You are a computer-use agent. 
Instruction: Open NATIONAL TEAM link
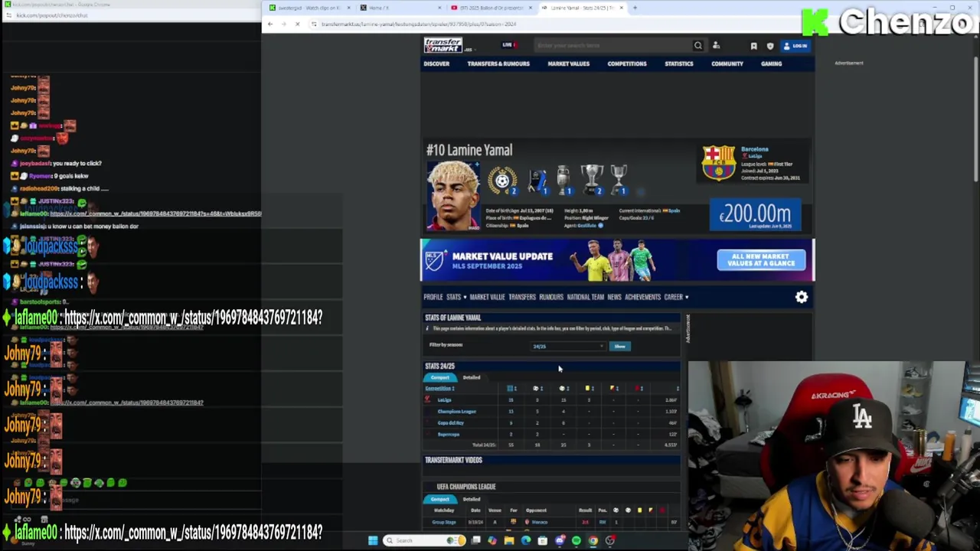pyautogui.click(x=586, y=297)
